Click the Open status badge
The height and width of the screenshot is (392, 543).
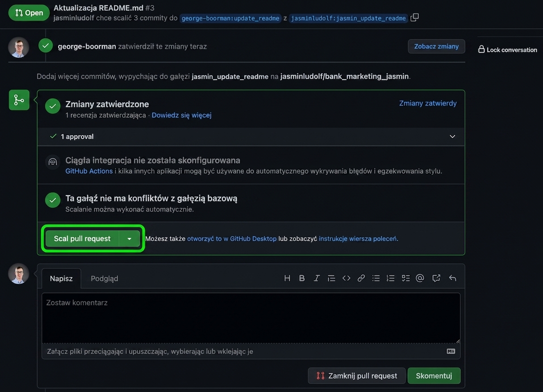tap(29, 13)
